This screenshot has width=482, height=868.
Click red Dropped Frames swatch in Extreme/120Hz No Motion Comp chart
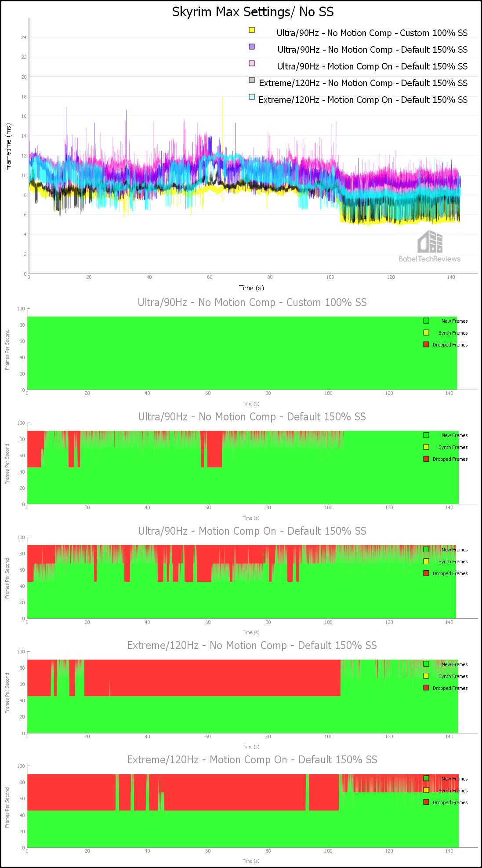pos(426,688)
